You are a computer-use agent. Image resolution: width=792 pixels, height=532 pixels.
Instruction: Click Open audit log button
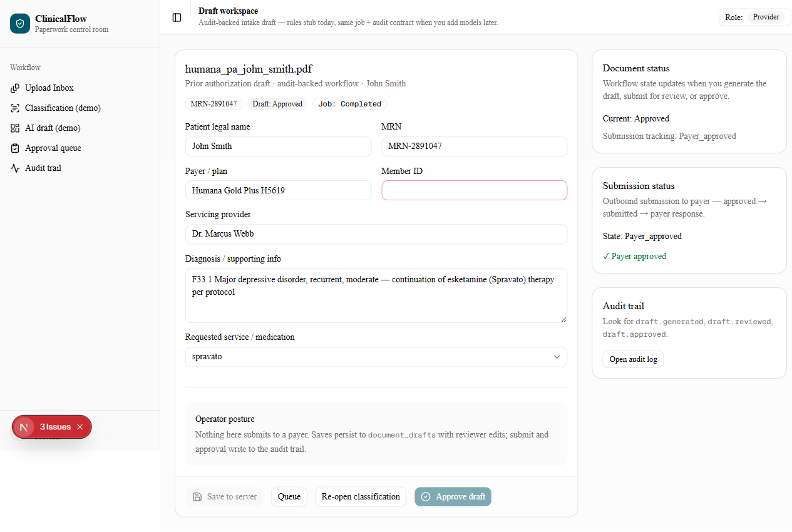633,359
